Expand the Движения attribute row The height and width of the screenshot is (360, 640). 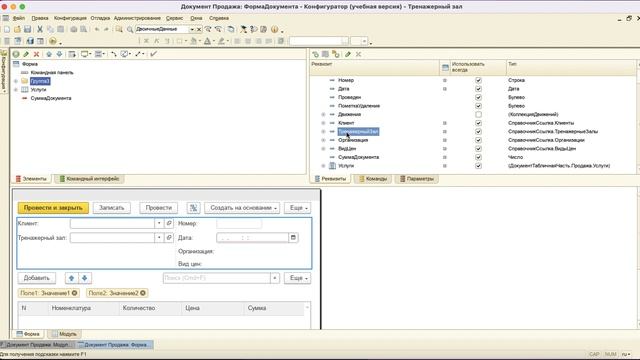(x=323, y=115)
